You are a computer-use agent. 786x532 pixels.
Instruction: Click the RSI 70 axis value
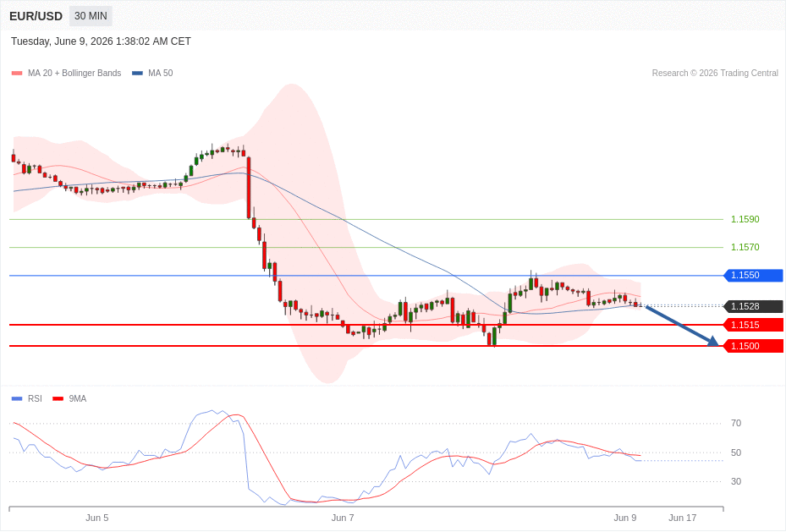coord(736,423)
